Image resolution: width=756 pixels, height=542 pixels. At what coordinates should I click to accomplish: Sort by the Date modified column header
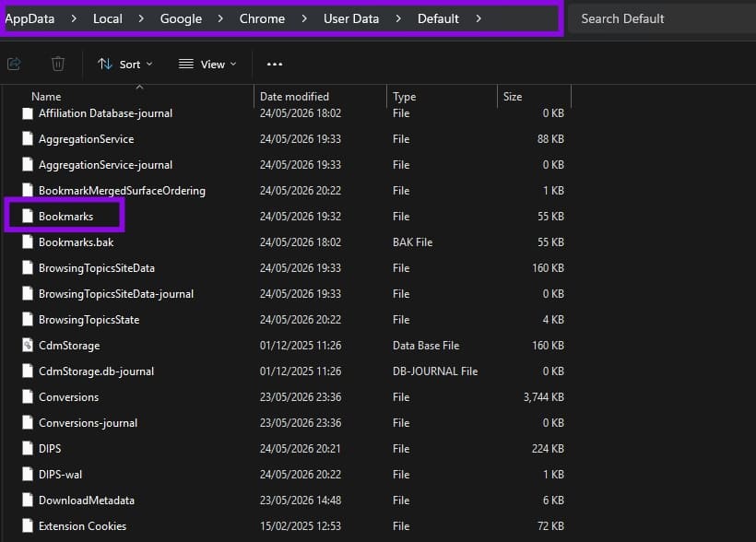tap(294, 97)
